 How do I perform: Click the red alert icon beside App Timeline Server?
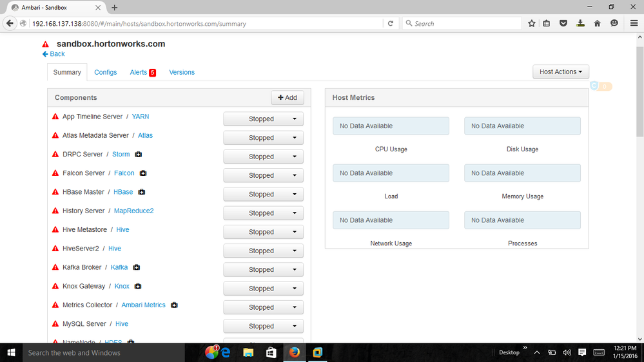(x=55, y=117)
